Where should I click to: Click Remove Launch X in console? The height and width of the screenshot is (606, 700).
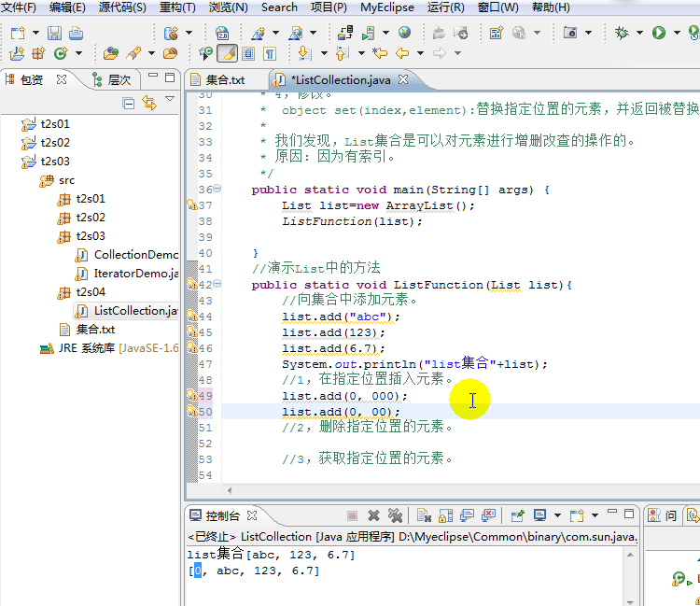373,515
